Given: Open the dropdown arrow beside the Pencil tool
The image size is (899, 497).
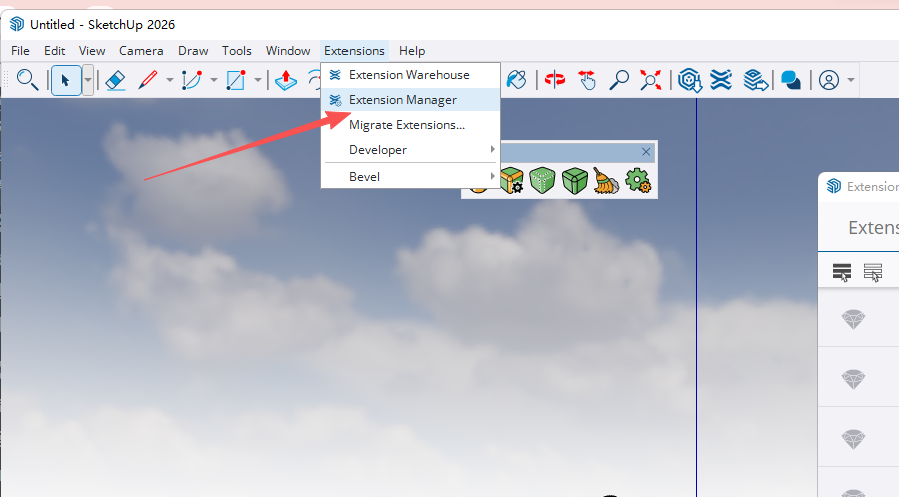Looking at the screenshot, I should (x=170, y=80).
